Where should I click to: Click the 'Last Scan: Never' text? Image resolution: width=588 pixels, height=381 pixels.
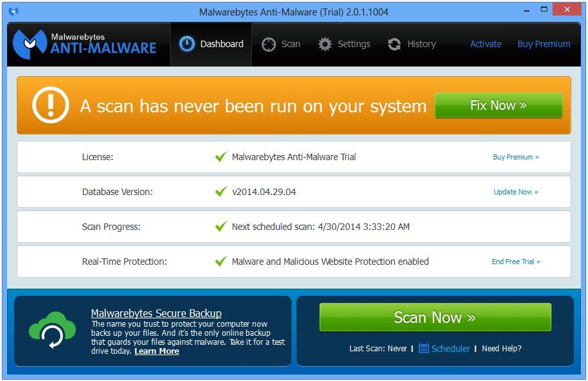point(378,349)
